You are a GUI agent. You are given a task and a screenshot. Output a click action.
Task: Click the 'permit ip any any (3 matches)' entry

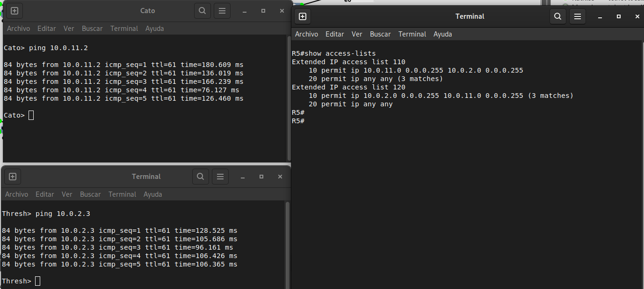[376, 79]
